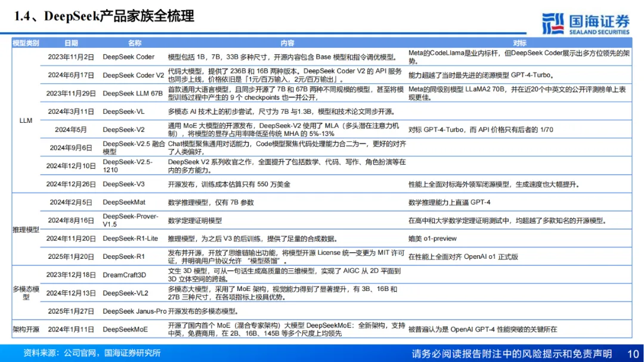The height and width of the screenshot is (362, 644).
Task: Click the date '2024年12月26日'
Action: click(71, 184)
